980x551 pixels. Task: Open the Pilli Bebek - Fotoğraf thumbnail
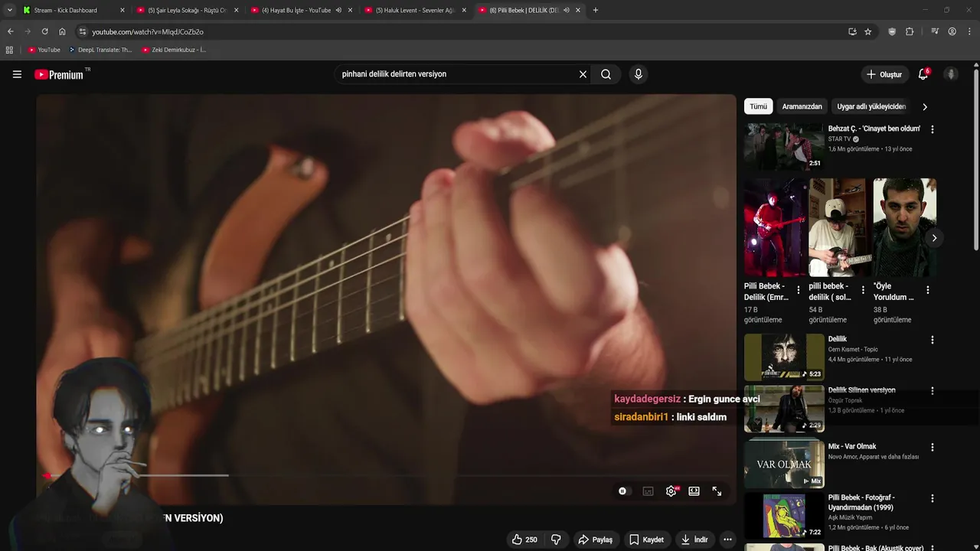coord(784,516)
